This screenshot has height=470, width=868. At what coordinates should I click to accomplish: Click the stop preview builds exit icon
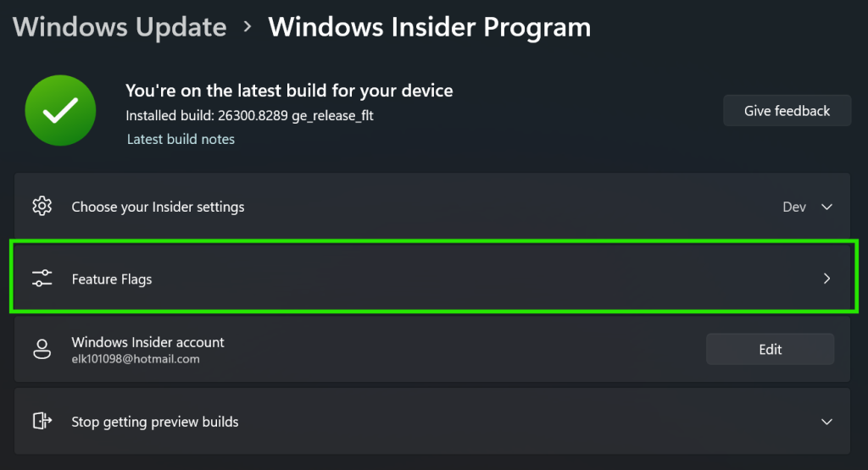(x=42, y=421)
